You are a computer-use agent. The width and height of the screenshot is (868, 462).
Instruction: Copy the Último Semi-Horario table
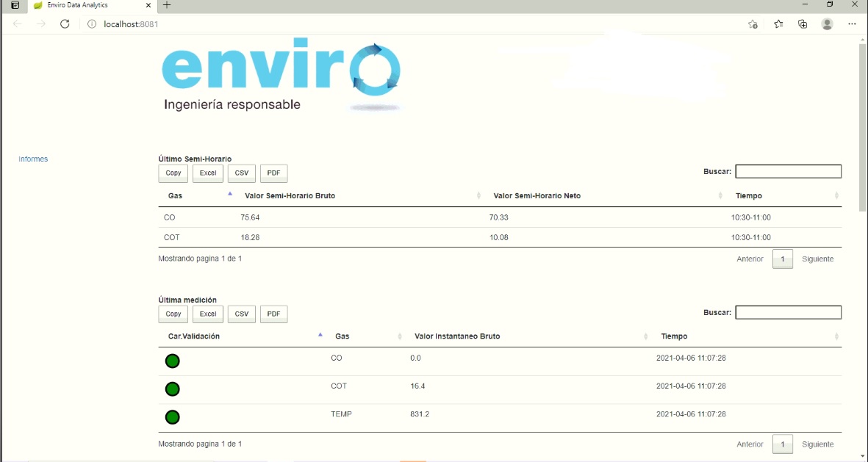[173, 173]
